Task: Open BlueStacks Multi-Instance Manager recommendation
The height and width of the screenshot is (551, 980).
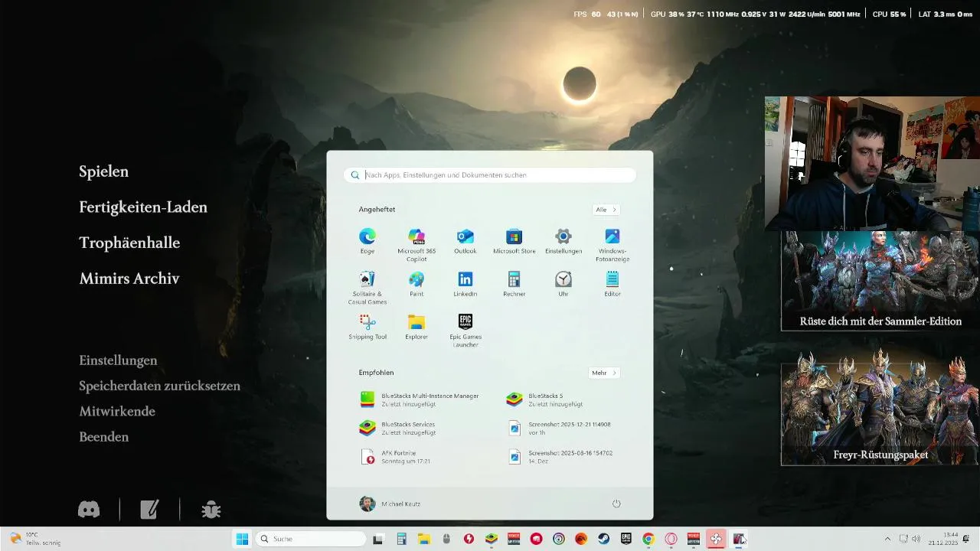Action: tap(420, 399)
